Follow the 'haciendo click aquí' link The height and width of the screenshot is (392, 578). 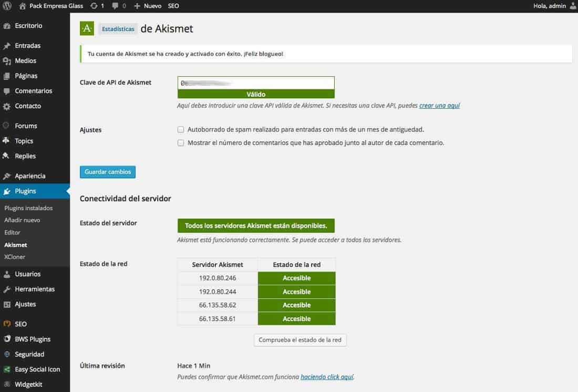[x=327, y=377]
